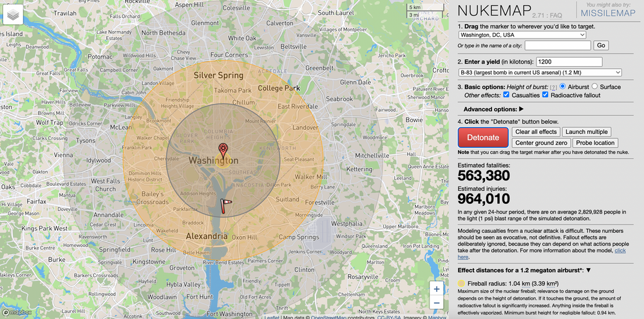Open the height of burst help [?]

[x=553, y=87]
